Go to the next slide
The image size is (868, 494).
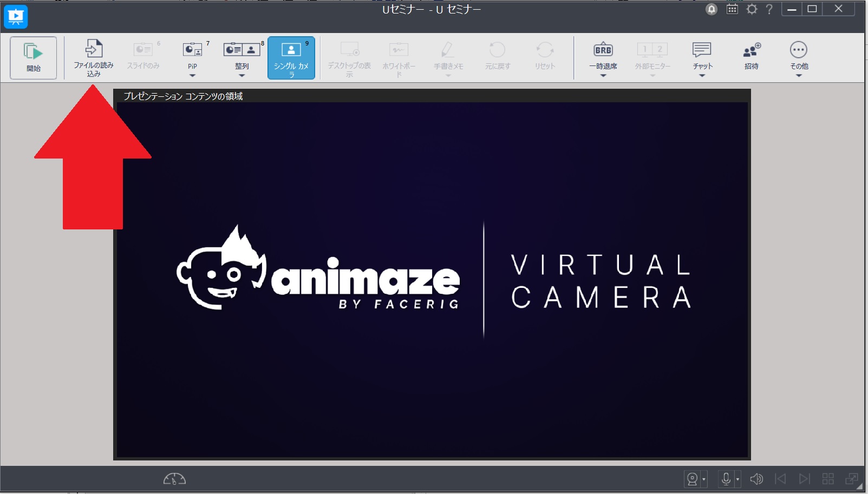tap(805, 479)
